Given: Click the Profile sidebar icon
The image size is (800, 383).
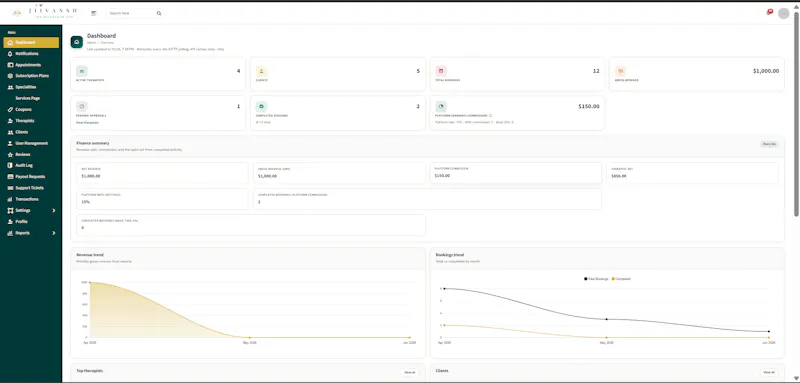Looking at the screenshot, I should click(x=10, y=221).
